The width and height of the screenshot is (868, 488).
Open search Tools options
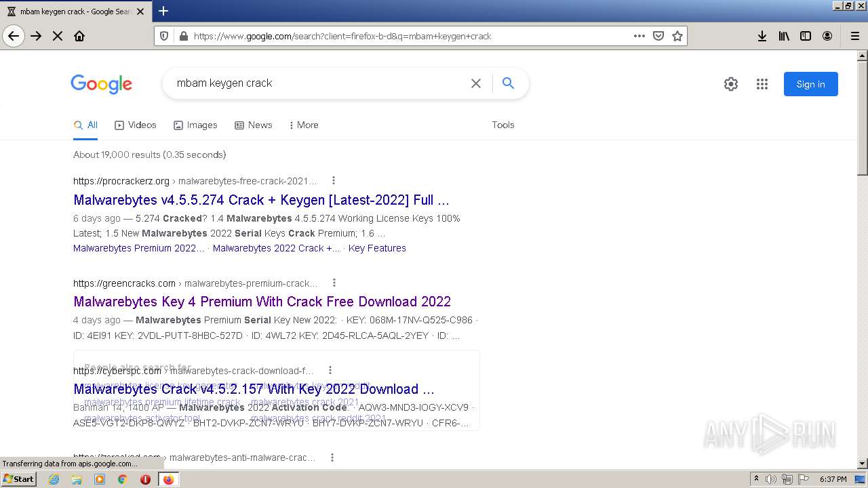(503, 125)
